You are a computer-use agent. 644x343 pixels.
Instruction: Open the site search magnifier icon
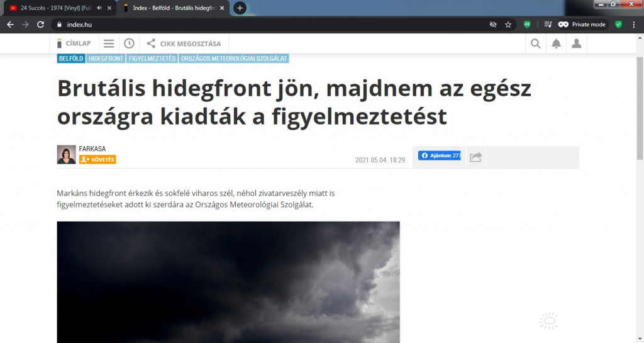536,43
